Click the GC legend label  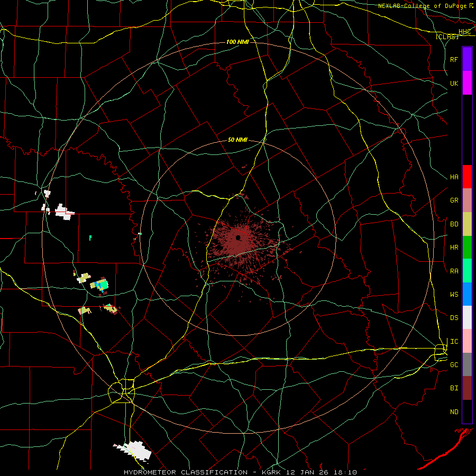454,365
